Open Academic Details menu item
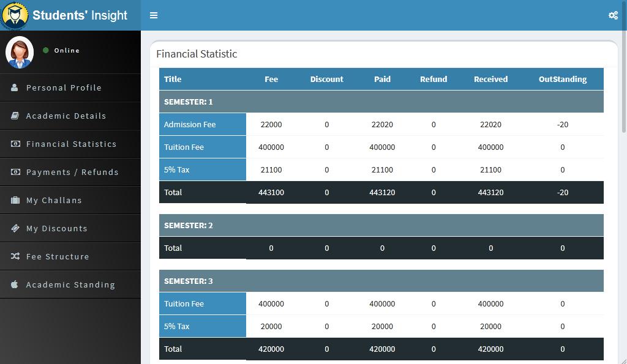Viewport: 627px width, 364px height. pyautogui.click(x=70, y=116)
